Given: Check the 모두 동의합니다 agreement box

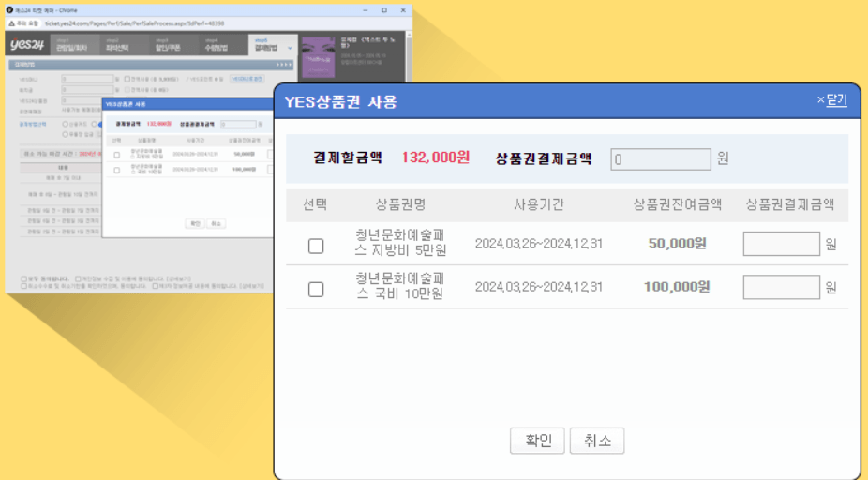Looking at the screenshot, I should (23, 278).
